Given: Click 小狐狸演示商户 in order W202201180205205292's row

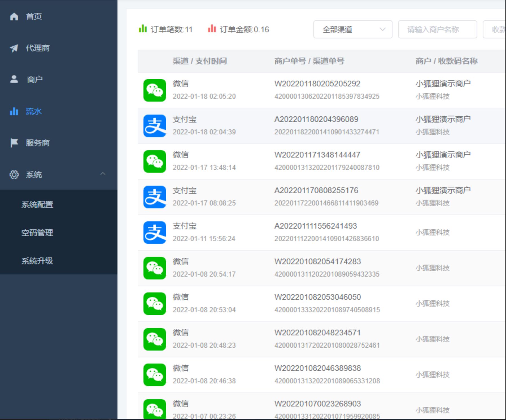Looking at the screenshot, I should click(443, 84).
